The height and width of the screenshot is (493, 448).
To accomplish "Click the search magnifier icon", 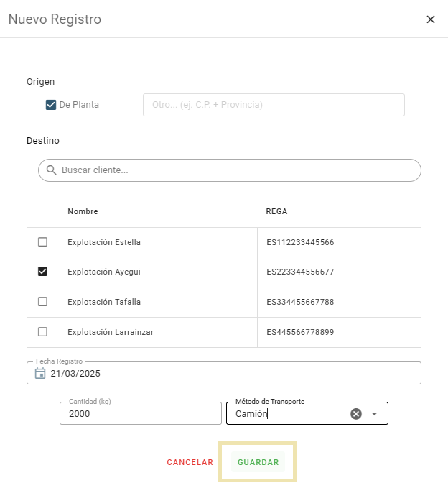I will (51, 170).
